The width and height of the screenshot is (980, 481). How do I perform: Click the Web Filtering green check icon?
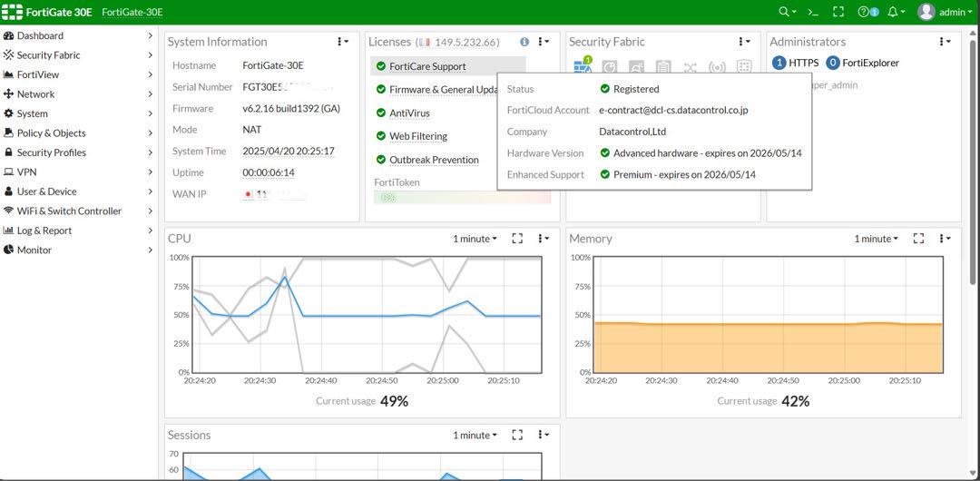[380, 136]
